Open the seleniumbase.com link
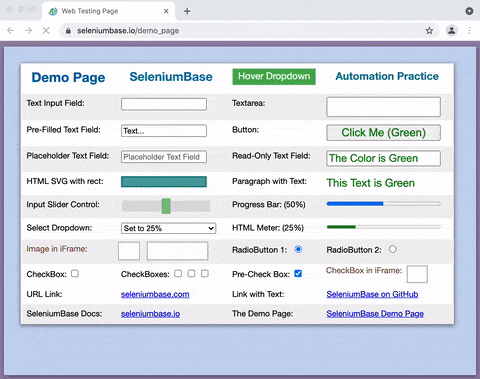 [x=155, y=294]
